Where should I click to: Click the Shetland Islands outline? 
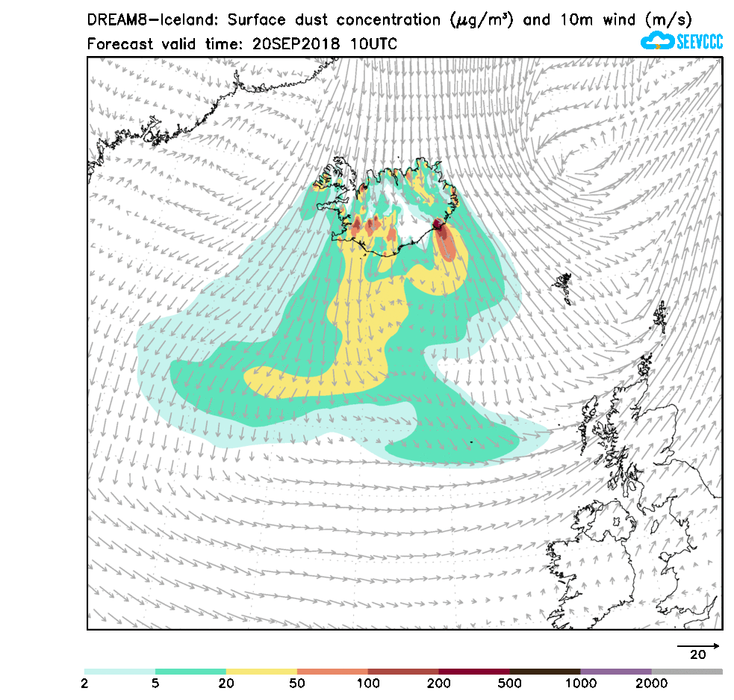click(661, 316)
